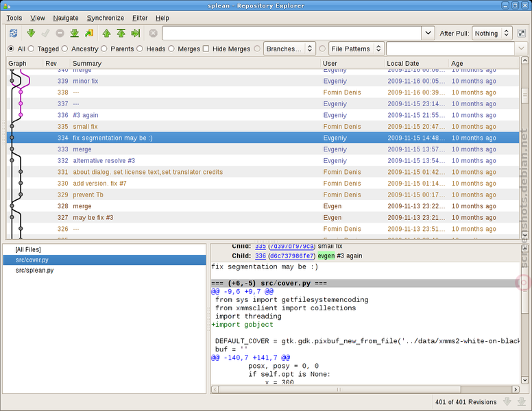The width and height of the screenshot is (532, 411).
Task: Select the radio button before Branches dropdown
Action: tap(257, 49)
